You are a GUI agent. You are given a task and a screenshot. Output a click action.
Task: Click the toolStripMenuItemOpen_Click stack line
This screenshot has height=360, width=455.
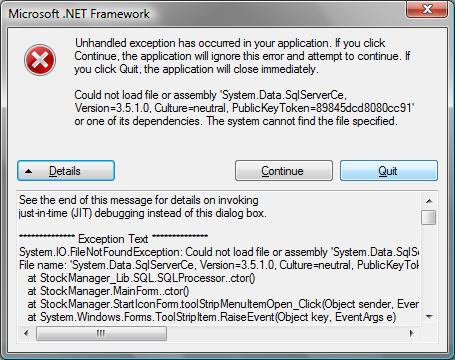point(223,304)
